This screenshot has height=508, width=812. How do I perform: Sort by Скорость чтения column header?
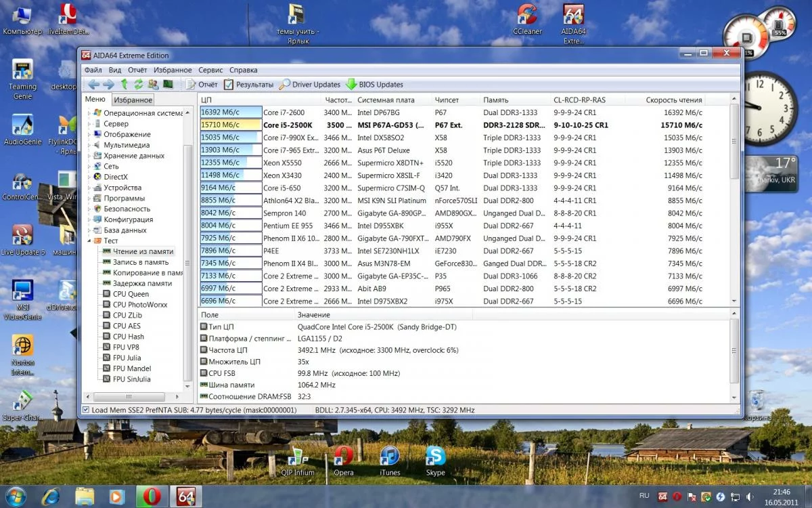[673, 100]
